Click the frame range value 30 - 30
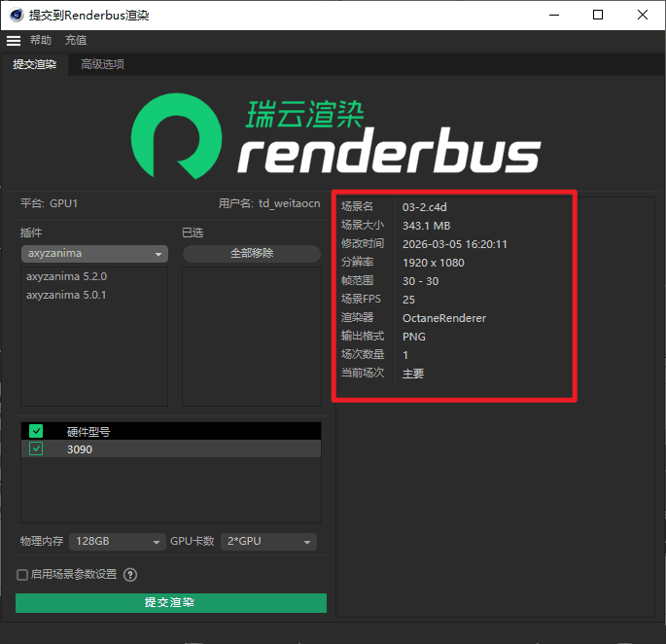The image size is (666, 644). pos(420,281)
